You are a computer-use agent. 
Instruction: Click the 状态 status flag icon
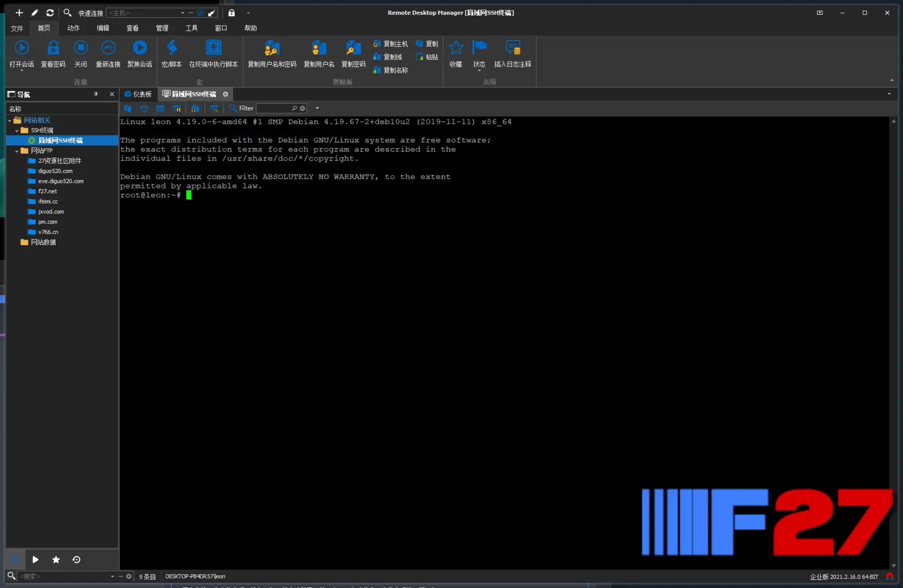point(479,48)
